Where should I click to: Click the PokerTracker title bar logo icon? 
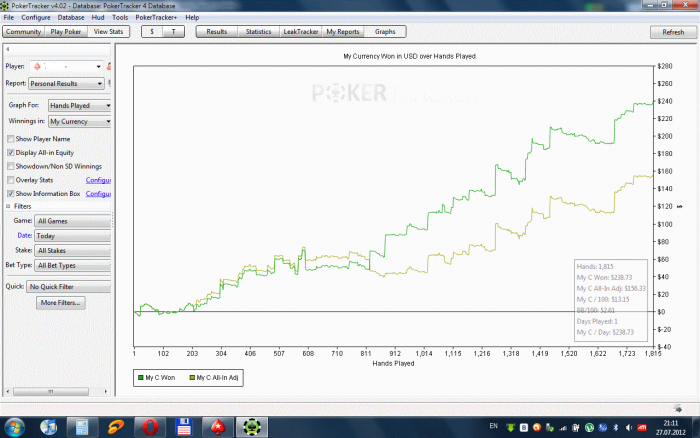[4, 6]
